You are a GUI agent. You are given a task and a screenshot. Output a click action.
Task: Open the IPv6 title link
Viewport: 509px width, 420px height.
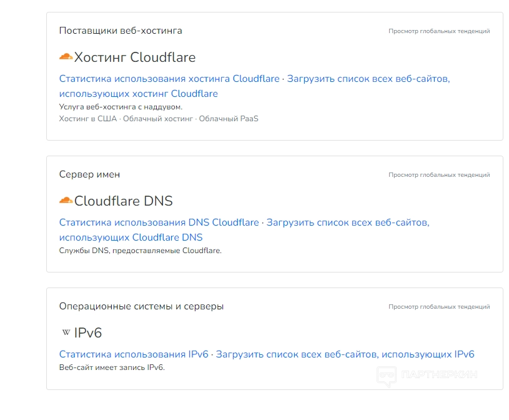[88, 332]
